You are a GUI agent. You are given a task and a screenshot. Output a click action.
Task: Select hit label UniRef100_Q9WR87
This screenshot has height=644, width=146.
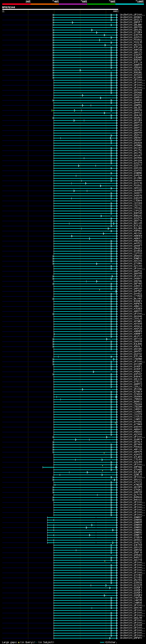coord(131,517)
